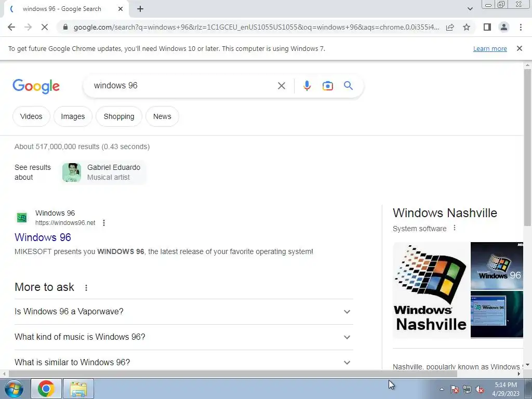Click the forward navigation arrow

(x=28, y=27)
